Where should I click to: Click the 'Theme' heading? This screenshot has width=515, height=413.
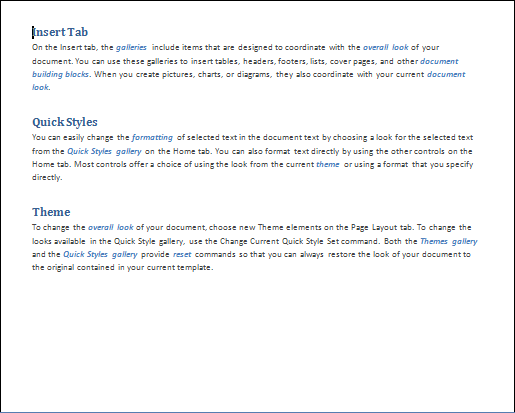[x=51, y=212]
